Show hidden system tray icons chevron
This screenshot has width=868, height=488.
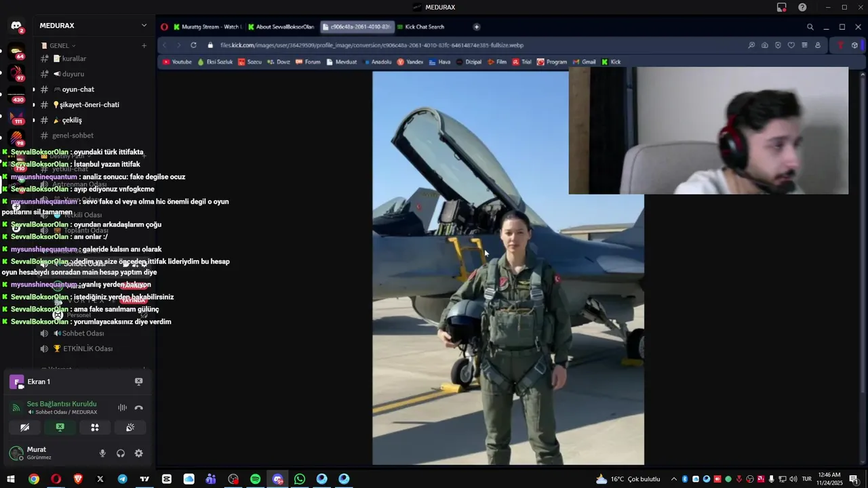(673, 479)
